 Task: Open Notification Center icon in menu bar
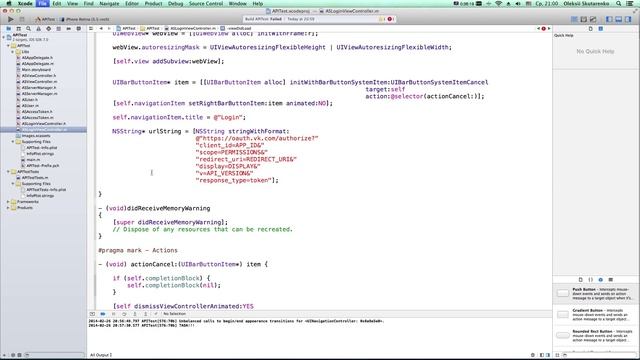[630, 3]
